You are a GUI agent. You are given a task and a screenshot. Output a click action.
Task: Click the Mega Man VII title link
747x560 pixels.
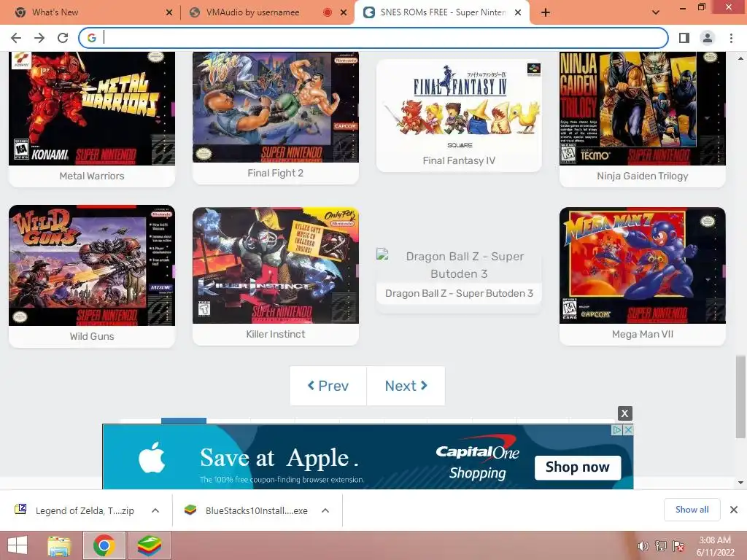click(x=642, y=334)
